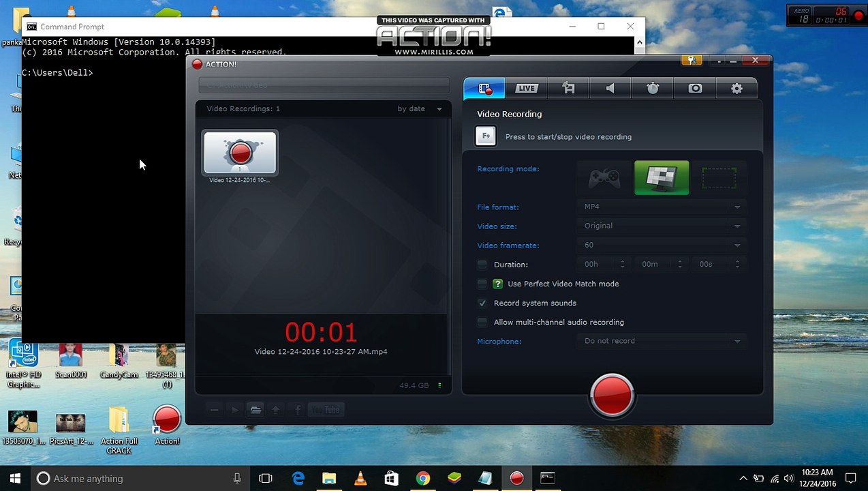Click the green disk space indicator
868x491 pixels.
[x=439, y=386]
